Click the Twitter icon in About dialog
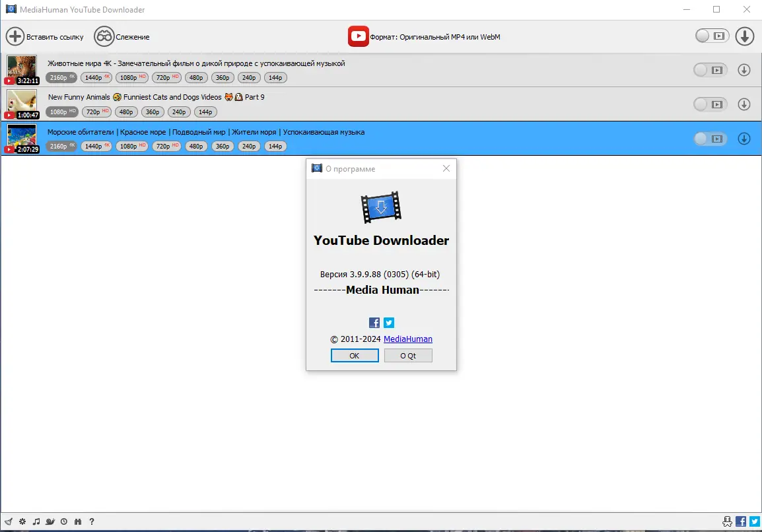 tap(389, 323)
